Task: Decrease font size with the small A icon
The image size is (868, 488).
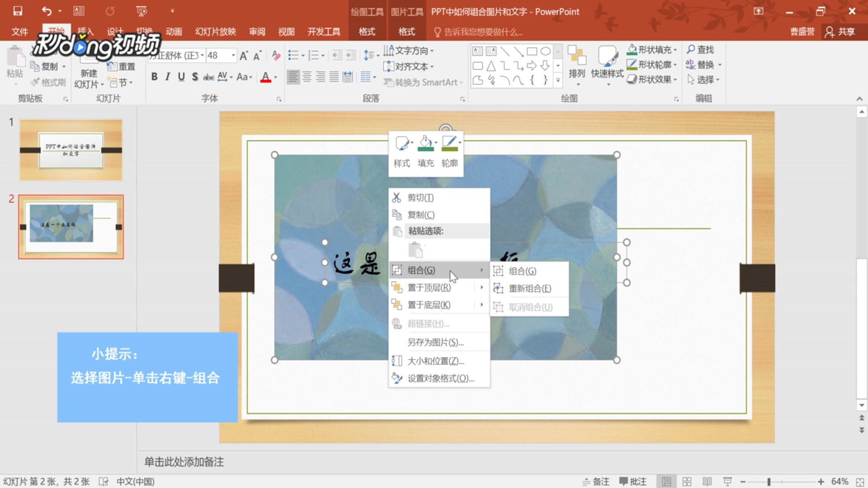Action: point(257,56)
